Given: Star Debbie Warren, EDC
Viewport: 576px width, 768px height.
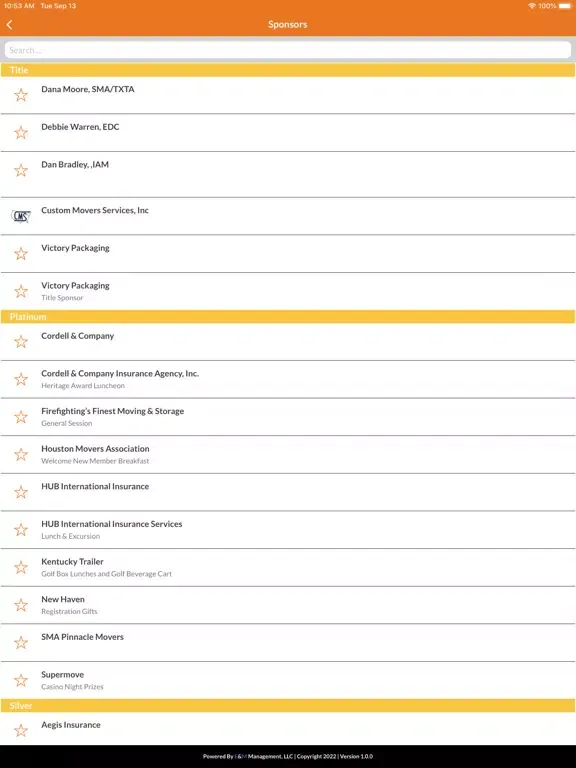Looking at the screenshot, I should coord(21,133).
